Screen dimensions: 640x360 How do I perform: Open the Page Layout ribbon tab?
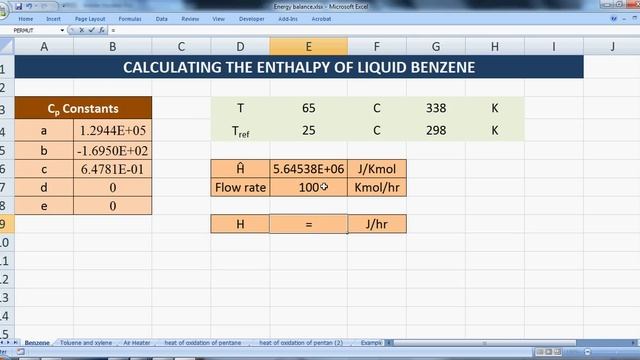point(90,19)
